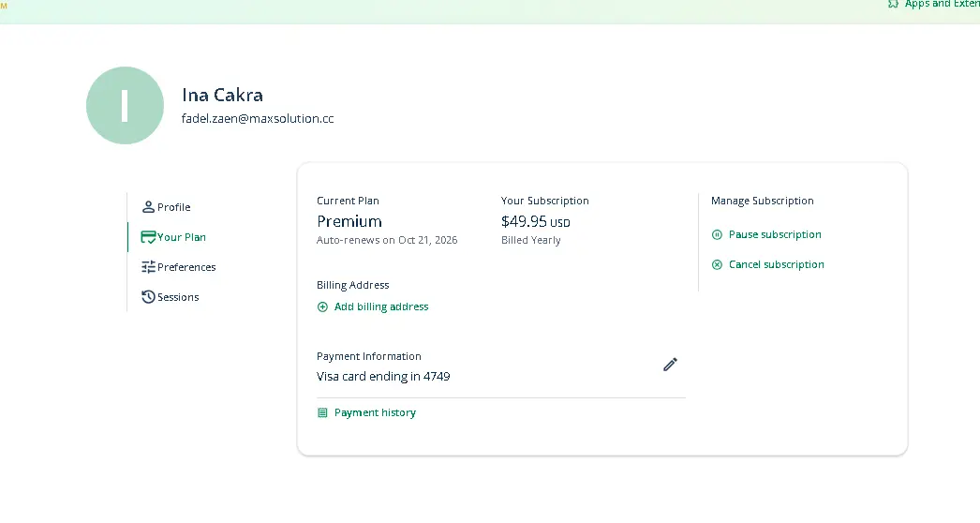The width and height of the screenshot is (980, 523).
Task: Click the Payment Information label
Action: [x=369, y=356]
